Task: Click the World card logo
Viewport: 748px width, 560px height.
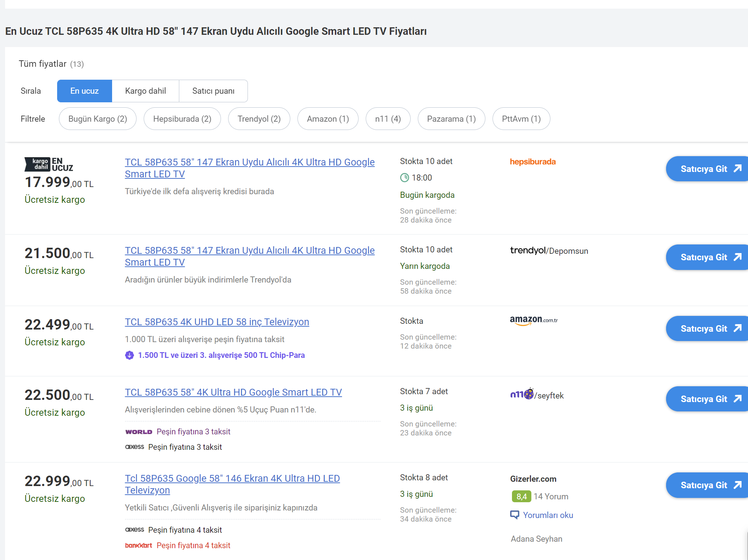Action: click(139, 432)
